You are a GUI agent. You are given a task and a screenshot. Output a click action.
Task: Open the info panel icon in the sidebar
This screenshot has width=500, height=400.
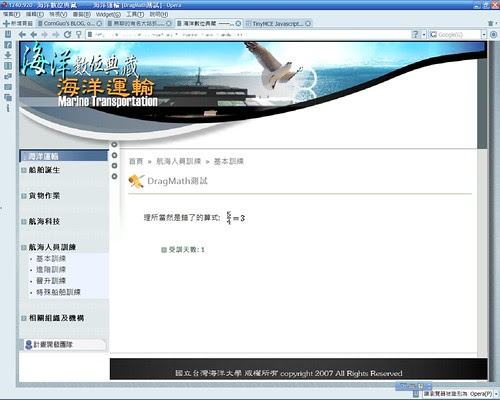coord(8,108)
